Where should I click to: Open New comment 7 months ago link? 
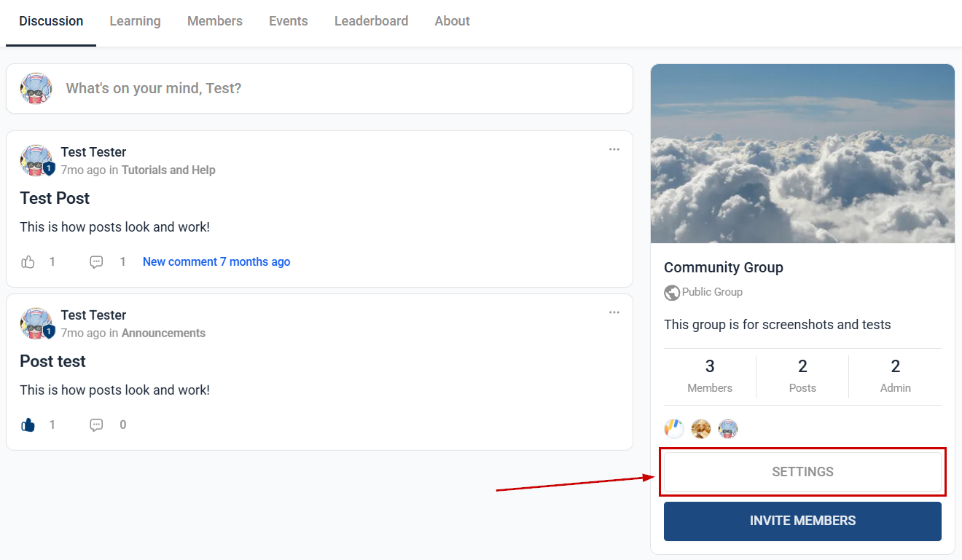tap(216, 262)
